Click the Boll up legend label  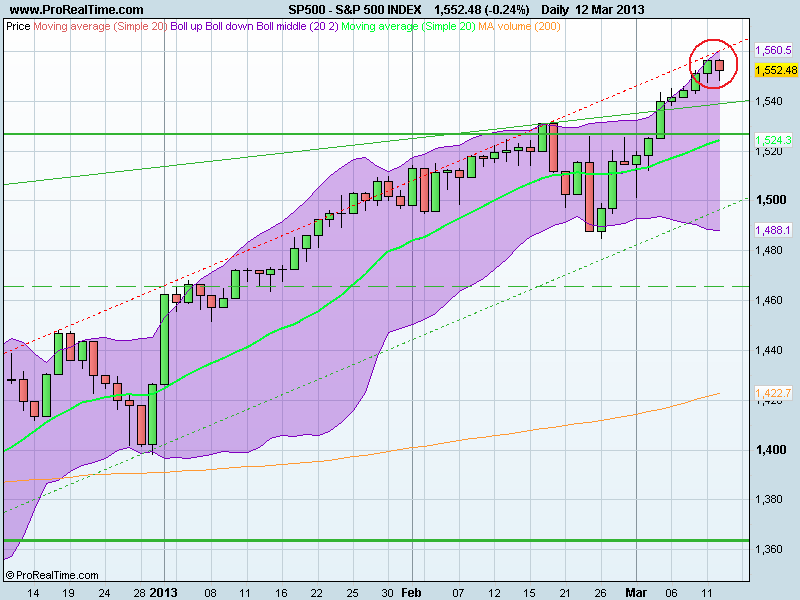coord(186,26)
